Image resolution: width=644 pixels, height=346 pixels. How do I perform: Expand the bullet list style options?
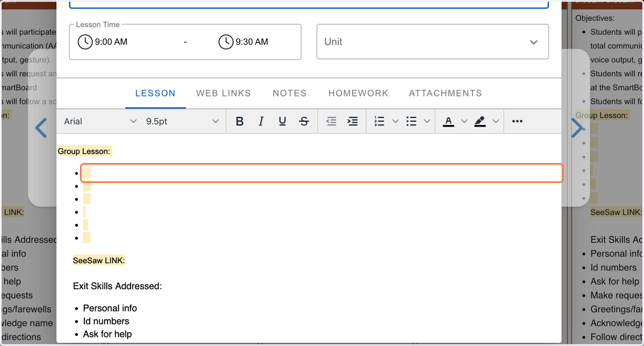pos(427,121)
